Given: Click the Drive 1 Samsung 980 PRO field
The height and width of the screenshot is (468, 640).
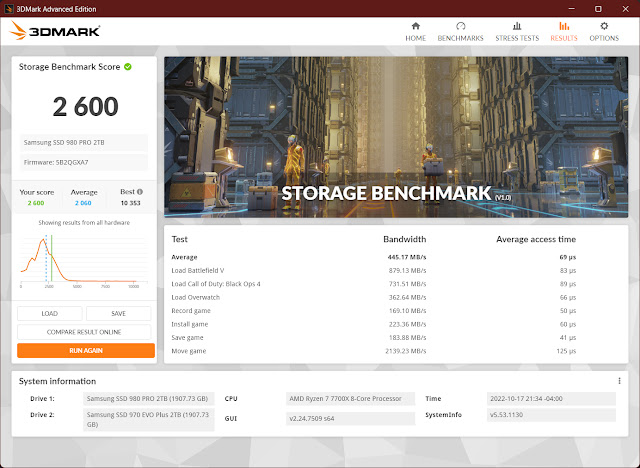Looking at the screenshot, I should (149, 399).
